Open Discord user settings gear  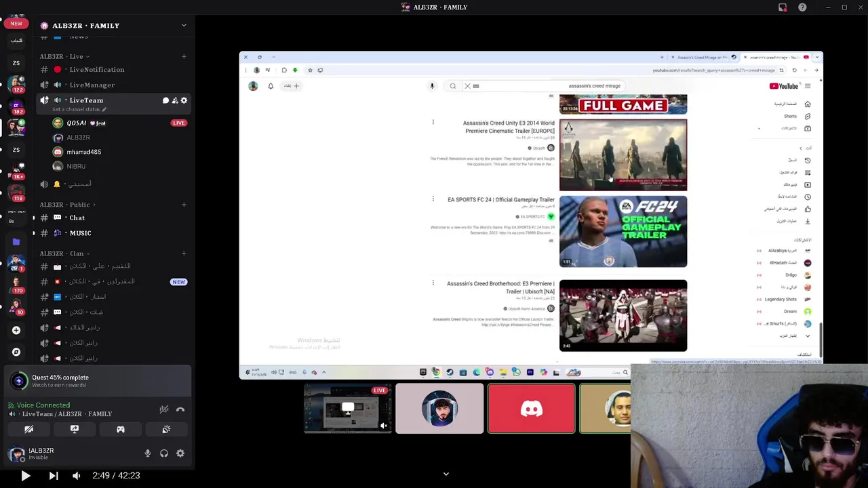point(180,453)
